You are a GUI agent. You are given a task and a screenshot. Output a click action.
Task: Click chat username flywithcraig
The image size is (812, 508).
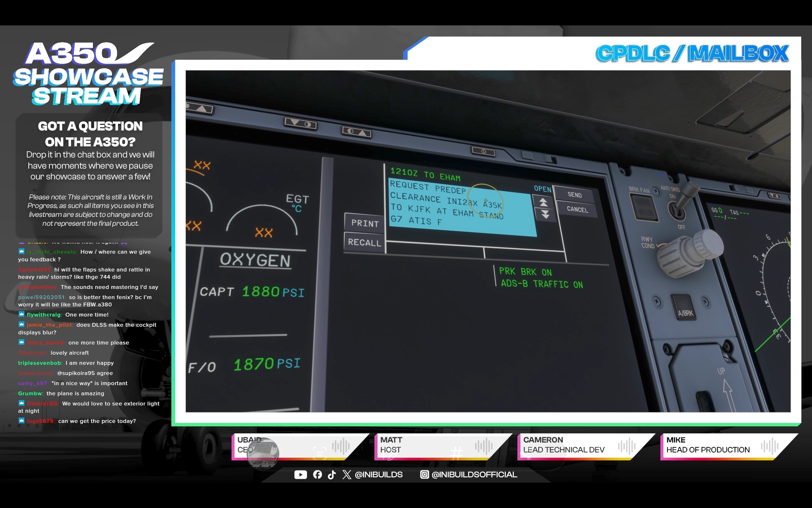point(44,314)
